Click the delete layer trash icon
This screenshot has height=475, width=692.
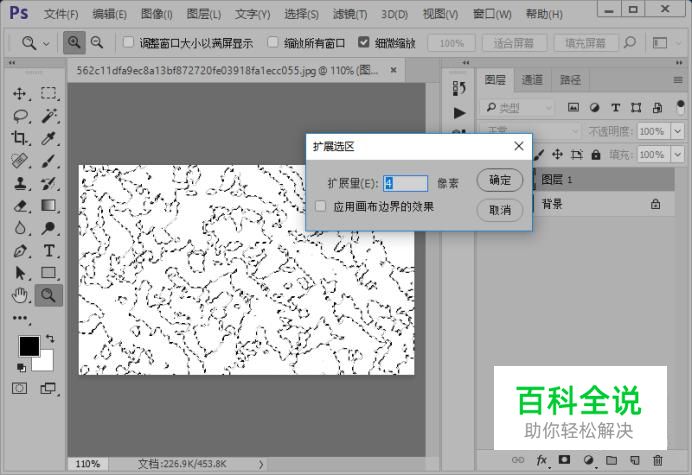(x=658, y=460)
